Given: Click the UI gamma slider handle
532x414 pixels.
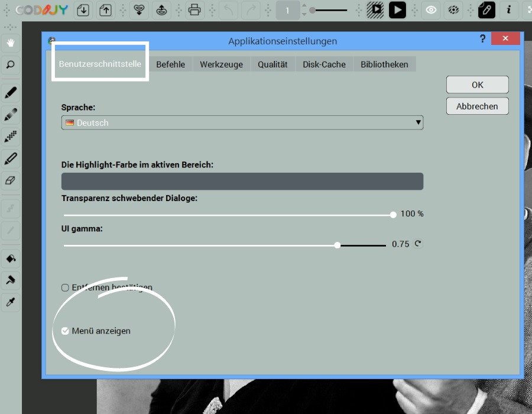Looking at the screenshot, I should pyautogui.click(x=338, y=245).
